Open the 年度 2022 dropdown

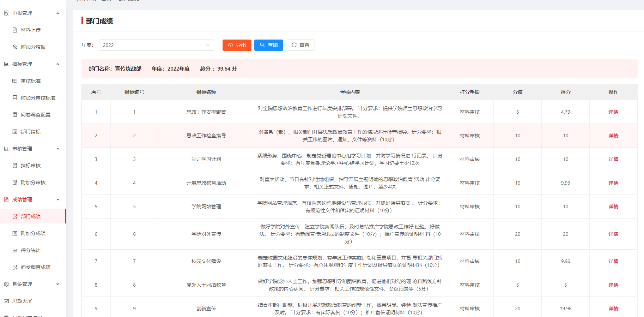(x=156, y=45)
